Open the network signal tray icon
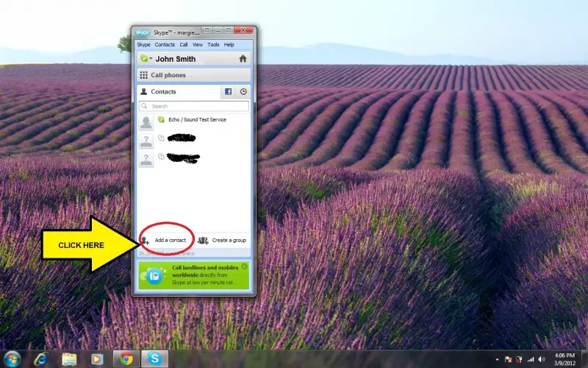588x368 pixels. click(x=531, y=360)
